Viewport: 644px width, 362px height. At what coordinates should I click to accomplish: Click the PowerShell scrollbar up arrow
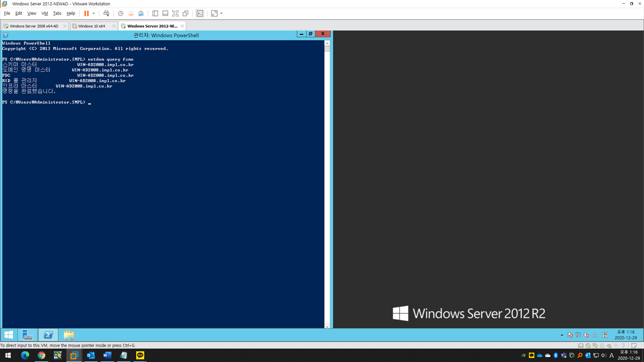(327, 43)
